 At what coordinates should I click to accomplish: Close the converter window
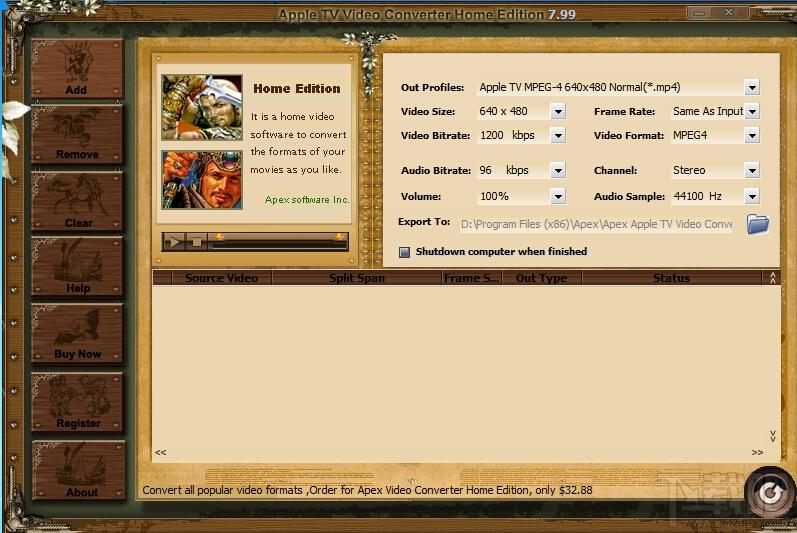click(729, 12)
